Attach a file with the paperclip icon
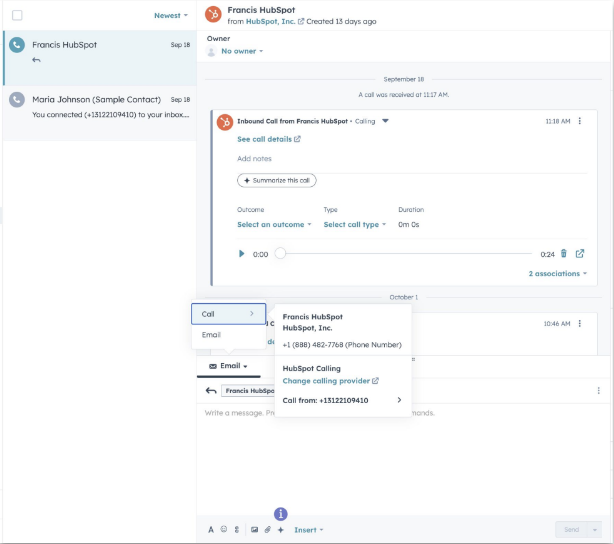Screen dimensions: 614x544 (267, 530)
